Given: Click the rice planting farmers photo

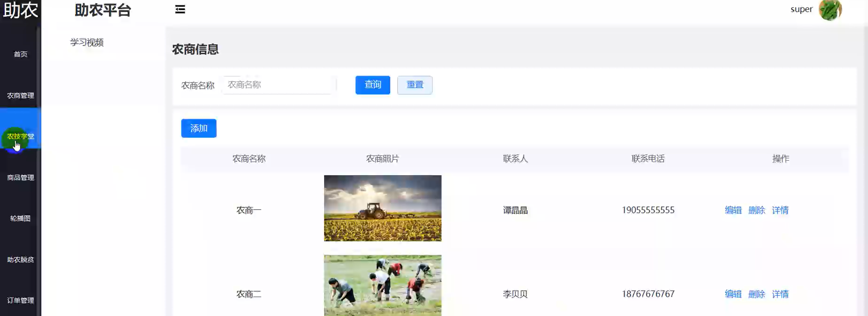Looking at the screenshot, I should click(382, 285).
